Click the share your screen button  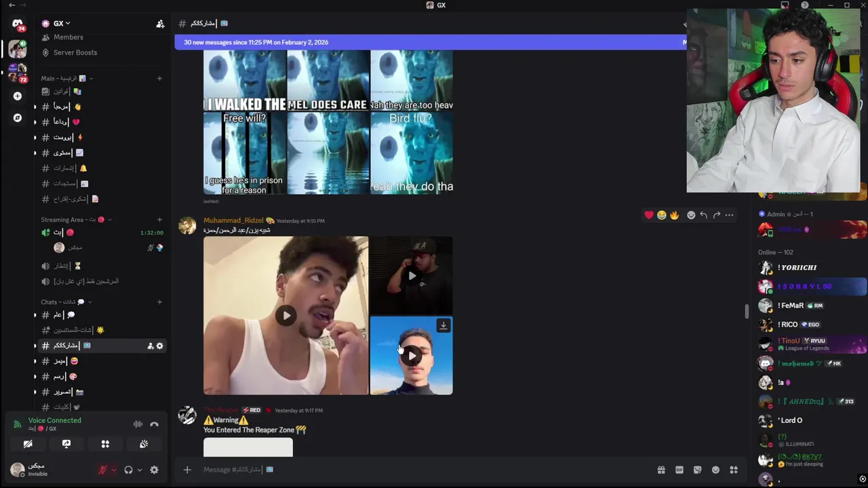(x=66, y=444)
